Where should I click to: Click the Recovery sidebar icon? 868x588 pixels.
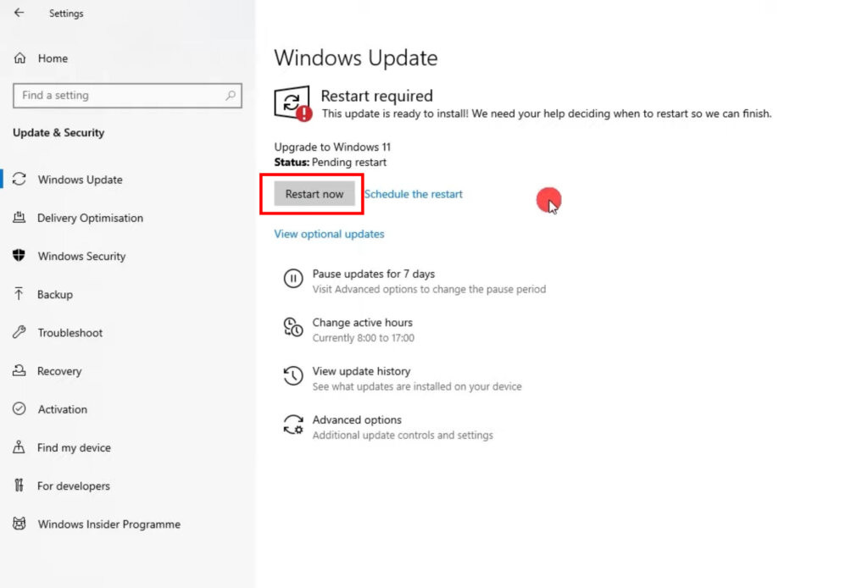[19, 371]
